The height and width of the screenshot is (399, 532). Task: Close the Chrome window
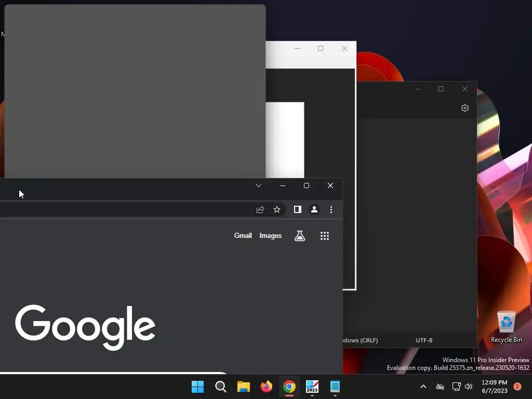point(330,185)
